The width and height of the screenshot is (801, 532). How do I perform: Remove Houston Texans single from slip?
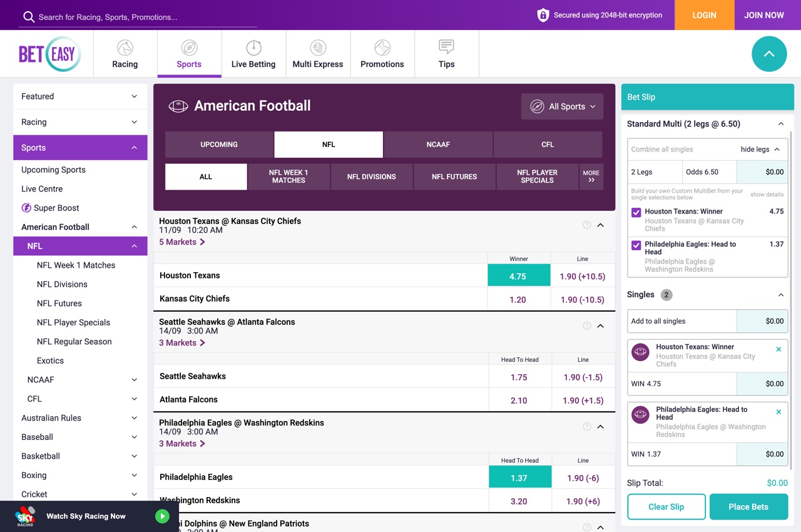778,349
